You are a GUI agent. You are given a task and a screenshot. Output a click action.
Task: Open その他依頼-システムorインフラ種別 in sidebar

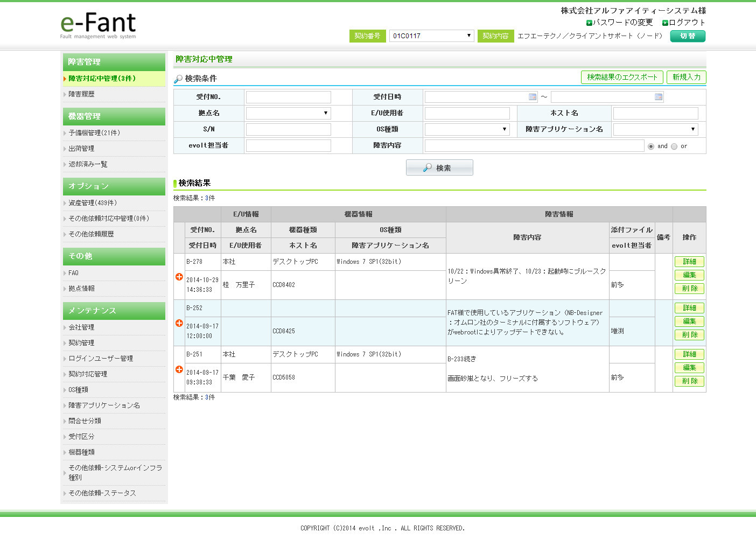tap(115, 473)
